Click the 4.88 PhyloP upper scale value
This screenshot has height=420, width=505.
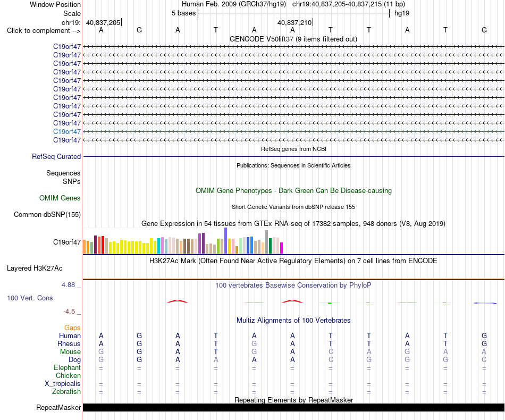click(68, 285)
